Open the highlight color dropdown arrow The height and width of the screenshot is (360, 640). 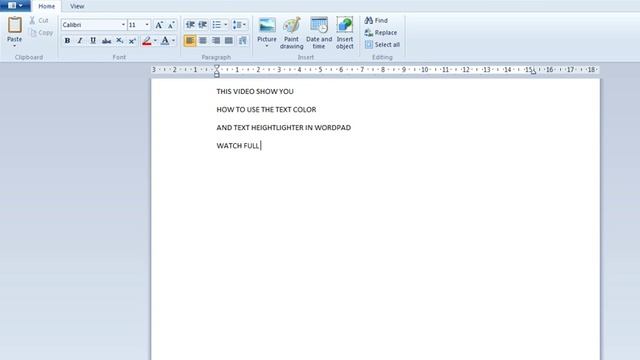[x=155, y=41]
